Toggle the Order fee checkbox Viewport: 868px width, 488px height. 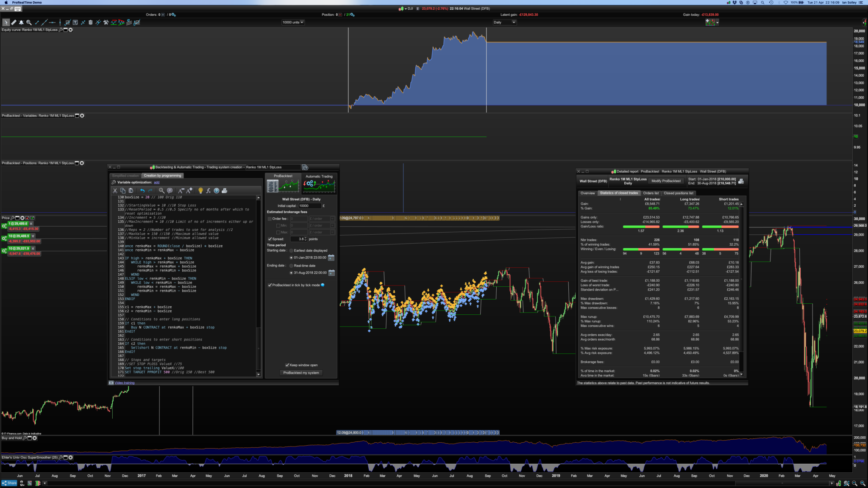(270, 219)
